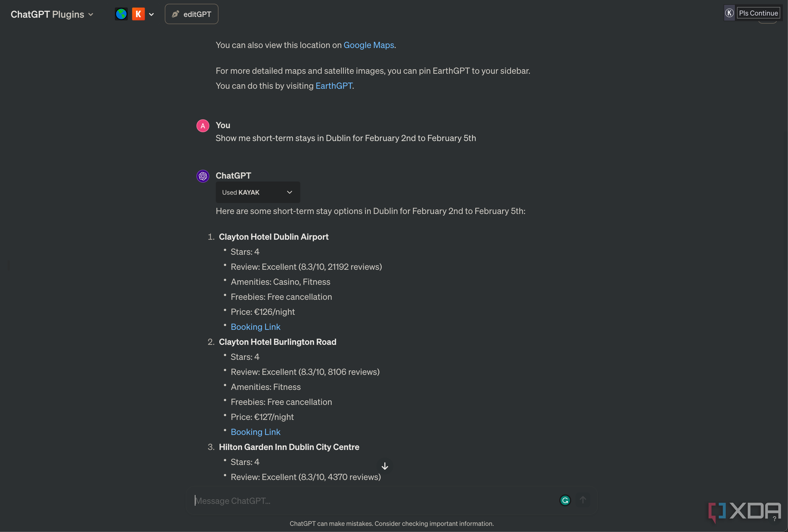The height and width of the screenshot is (532, 788).
Task: Click the editGPT button
Action: (x=192, y=14)
